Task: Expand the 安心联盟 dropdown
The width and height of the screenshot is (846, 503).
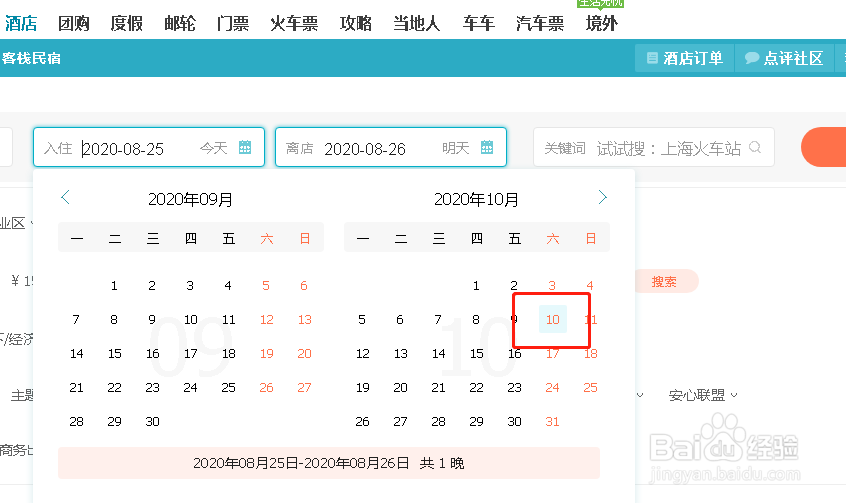Action: pos(702,395)
